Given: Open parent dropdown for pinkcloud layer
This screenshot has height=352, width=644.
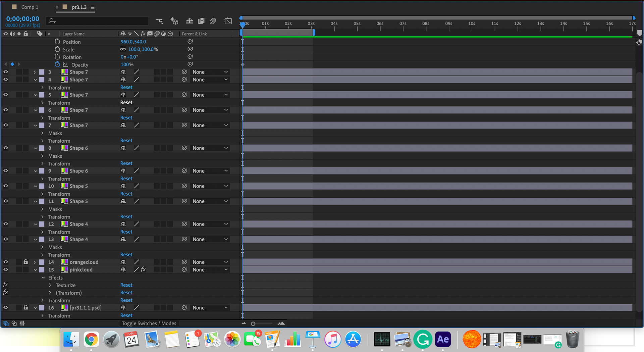Looking at the screenshot, I should pyautogui.click(x=210, y=270).
